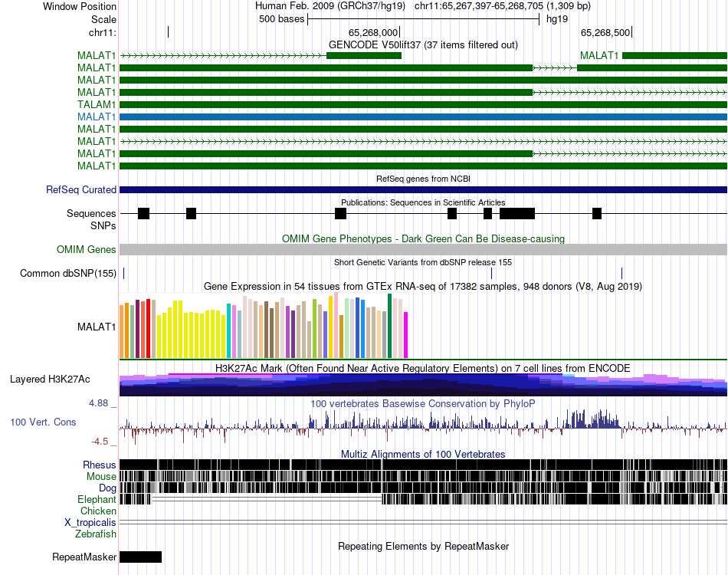The width and height of the screenshot is (728, 575).
Task: Click the Sequences block farthest right
Action: coord(597,214)
